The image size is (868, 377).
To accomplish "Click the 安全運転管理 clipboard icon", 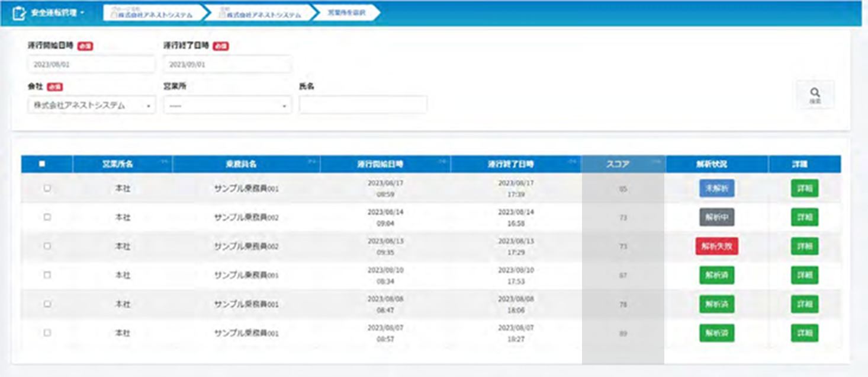I will (x=19, y=13).
